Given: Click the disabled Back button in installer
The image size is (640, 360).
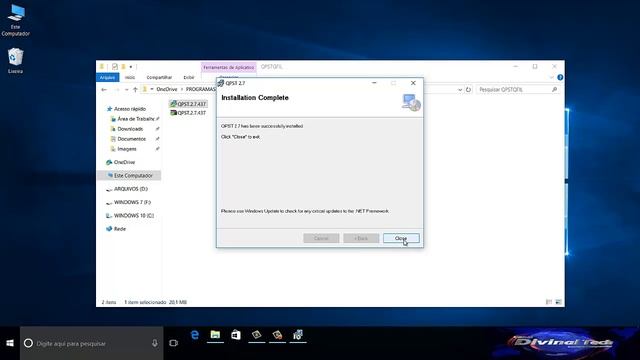Looking at the screenshot, I should tap(361, 238).
